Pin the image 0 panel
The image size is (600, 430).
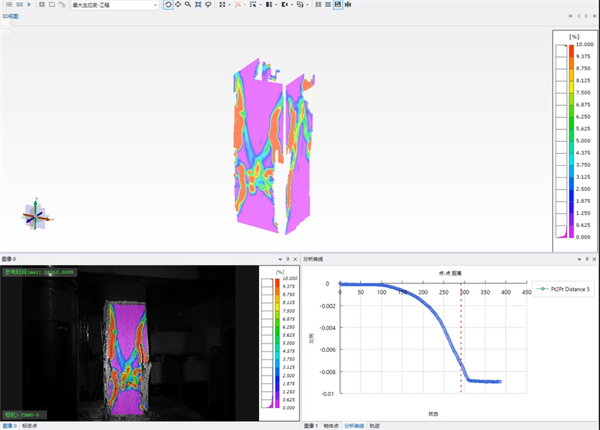(288, 257)
